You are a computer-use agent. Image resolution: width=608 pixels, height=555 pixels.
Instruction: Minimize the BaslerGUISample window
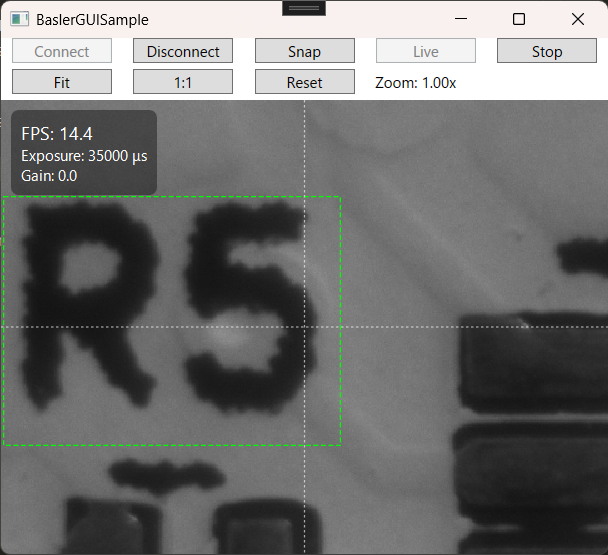(x=460, y=19)
